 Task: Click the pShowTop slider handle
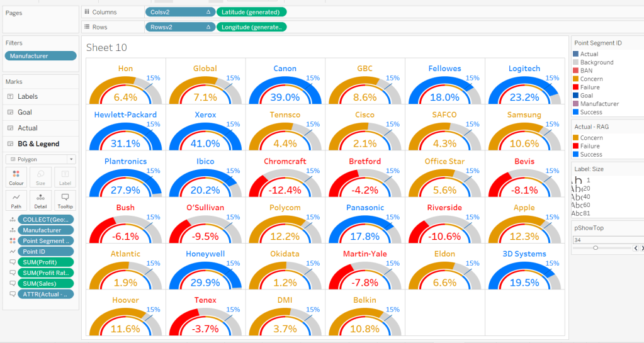click(x=596, y=248)
